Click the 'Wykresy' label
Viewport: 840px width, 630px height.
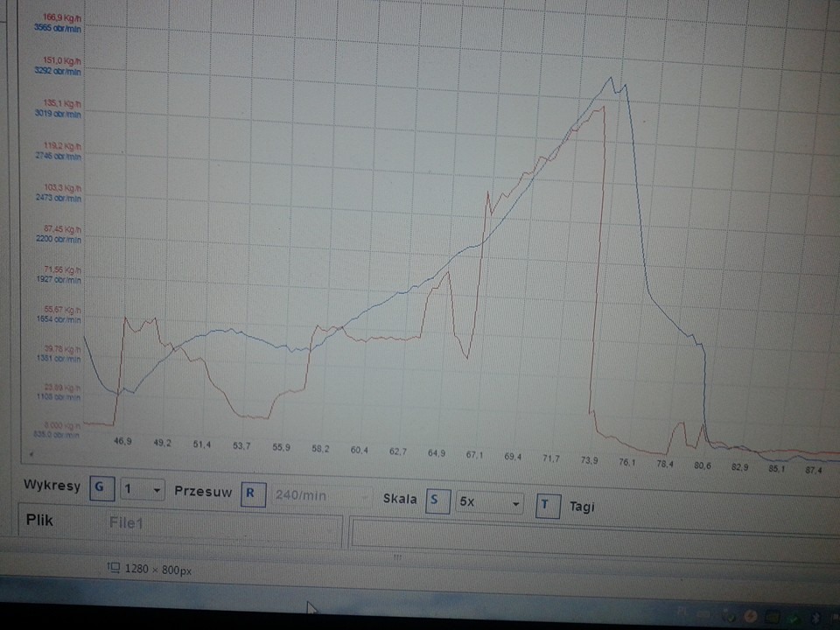(x=52, y=486)
